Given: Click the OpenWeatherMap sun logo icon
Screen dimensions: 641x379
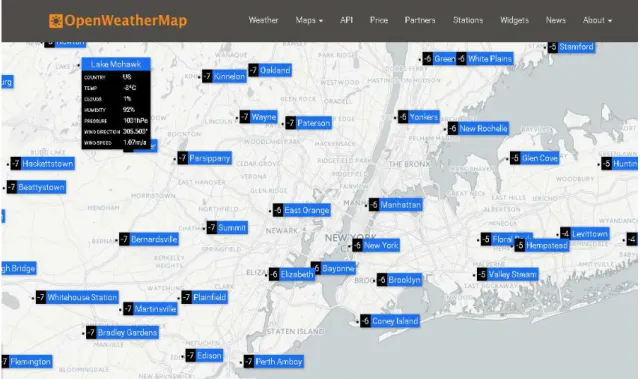Looking at the screenshot, I should point(56,21).
